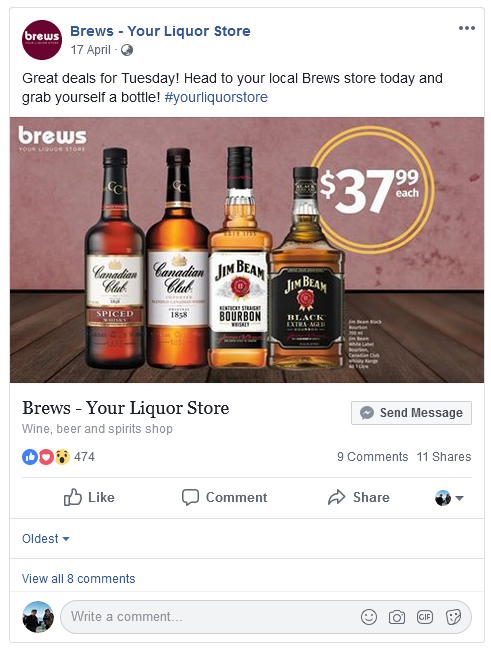The image size is (491, 651).
Task: Expand the Oldest comment sort dropdown
Action: coord(46,539)
